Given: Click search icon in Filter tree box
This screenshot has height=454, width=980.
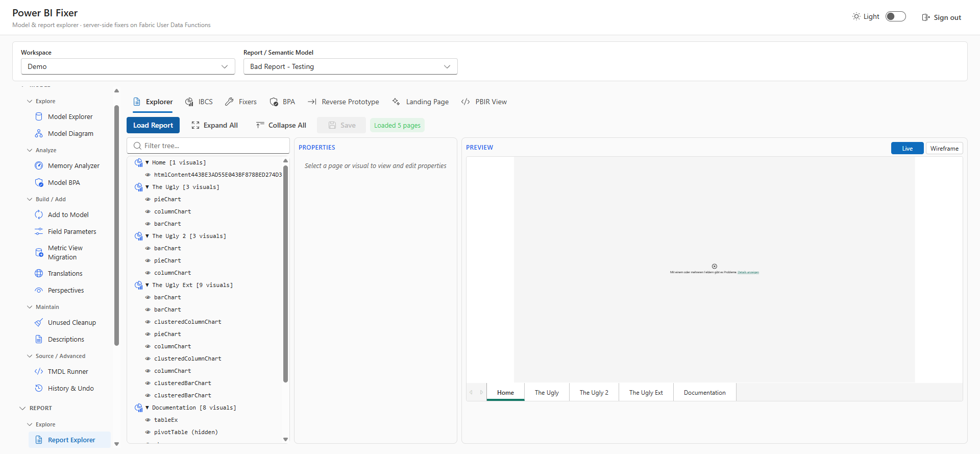Looking at the screenshot, I should point(137,146).
